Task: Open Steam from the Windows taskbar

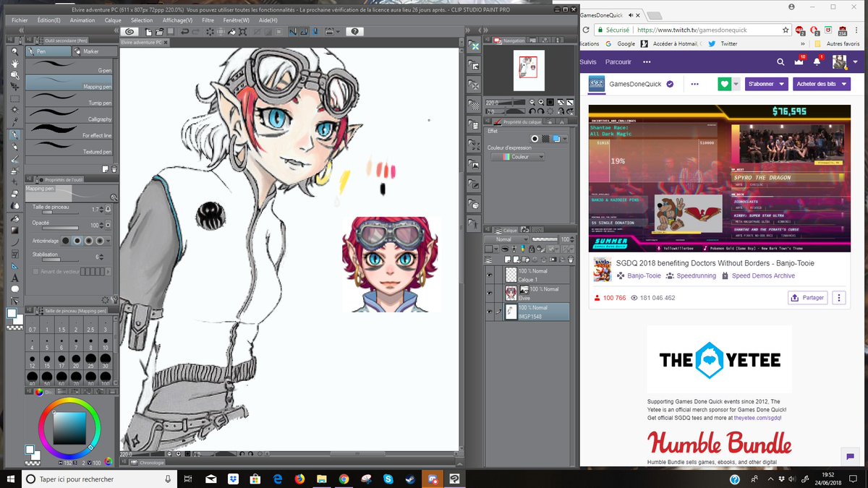Action: 410,479
